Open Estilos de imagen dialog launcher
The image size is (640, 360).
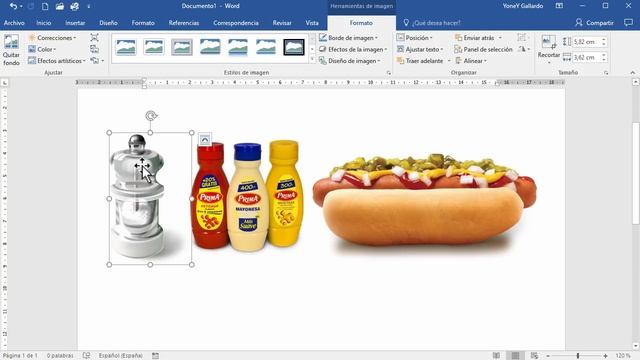coord(389,73)
